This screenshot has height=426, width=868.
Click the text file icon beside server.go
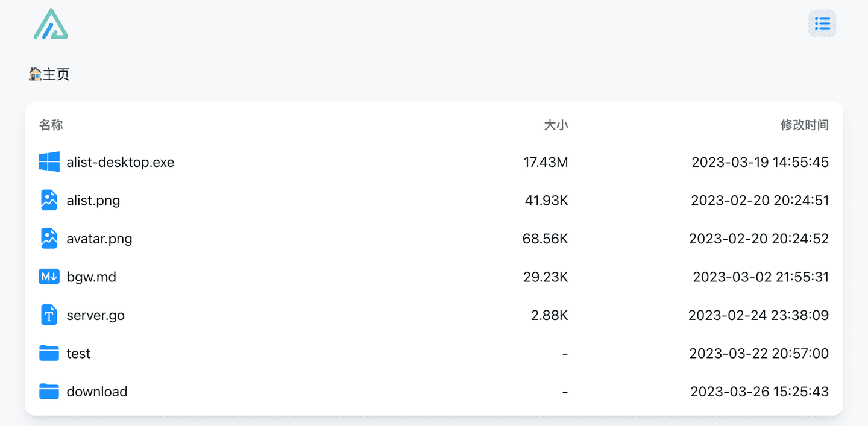click(49, 315)
